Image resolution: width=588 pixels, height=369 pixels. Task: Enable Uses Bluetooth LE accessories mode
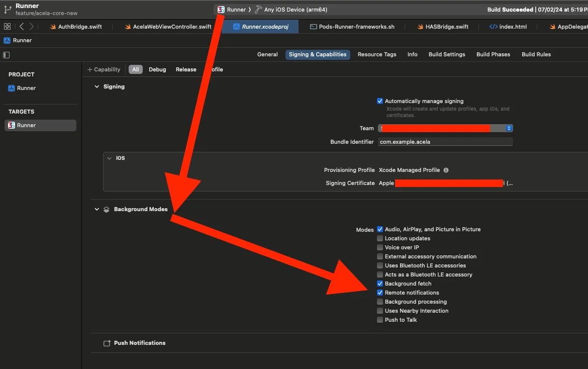pos(380,265)
